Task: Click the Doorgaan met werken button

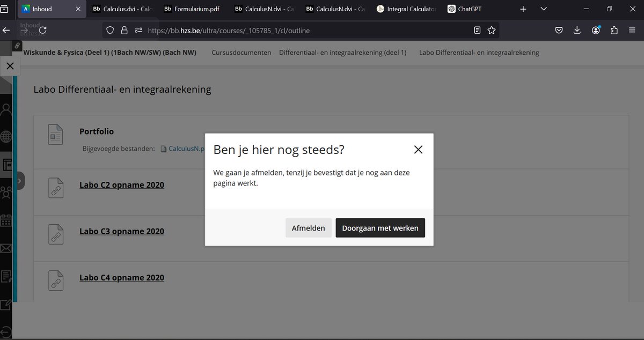Action: click(x=380, y=228)
